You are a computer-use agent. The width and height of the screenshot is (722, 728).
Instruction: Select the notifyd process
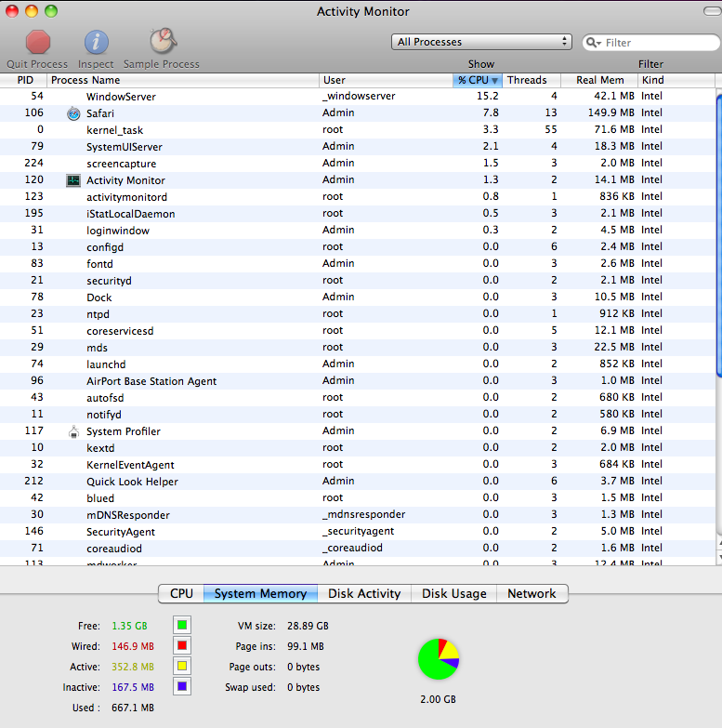pos(358,414)
